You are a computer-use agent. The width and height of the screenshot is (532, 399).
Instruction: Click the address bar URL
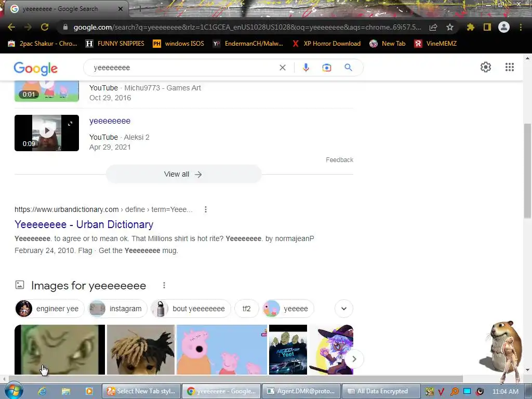[x=247, y=27]
